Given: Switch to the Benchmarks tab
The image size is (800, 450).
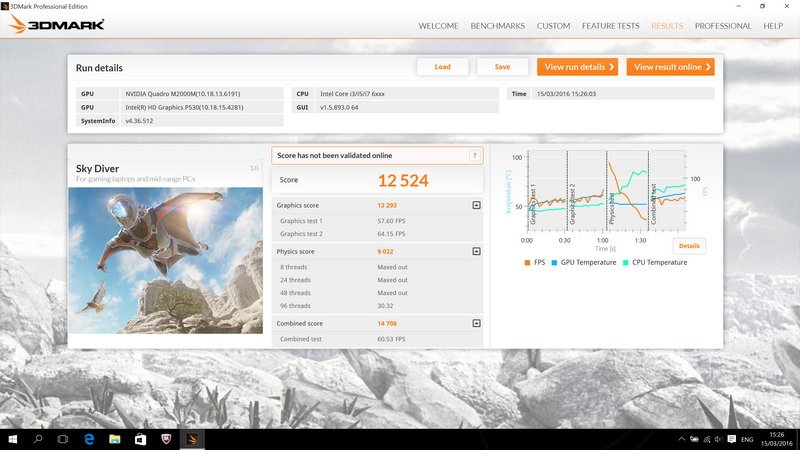Looking at the screenshot, I should (x=497, y=26).
